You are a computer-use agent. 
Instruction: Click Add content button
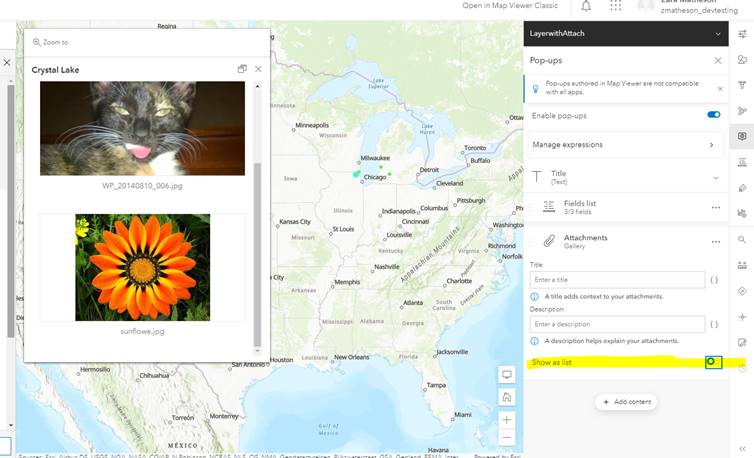pos(627,402)
